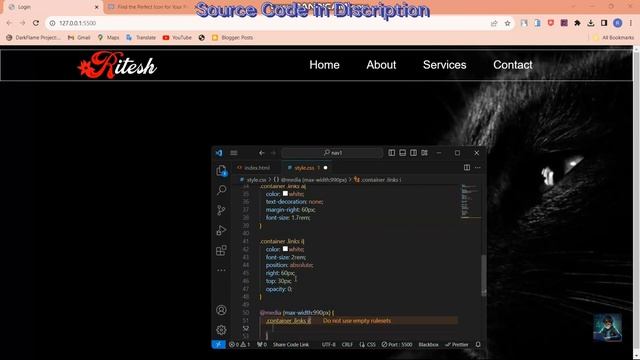Change the UTF-8 file encoding
Screen dimensions: 640x360
pos(329,344)
